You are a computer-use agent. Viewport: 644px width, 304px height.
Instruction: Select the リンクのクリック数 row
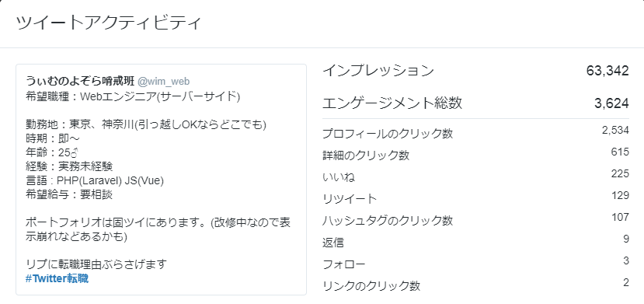tap(475, 285)
